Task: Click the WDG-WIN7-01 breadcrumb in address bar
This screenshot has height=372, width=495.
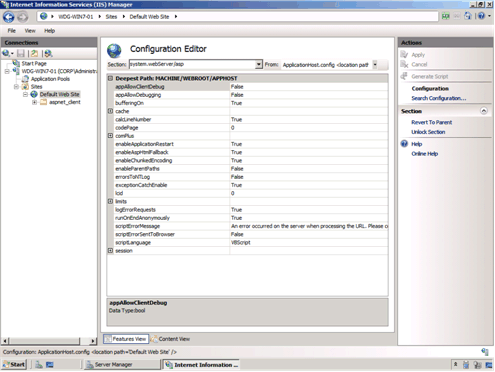Action: (x=76, y=17)
